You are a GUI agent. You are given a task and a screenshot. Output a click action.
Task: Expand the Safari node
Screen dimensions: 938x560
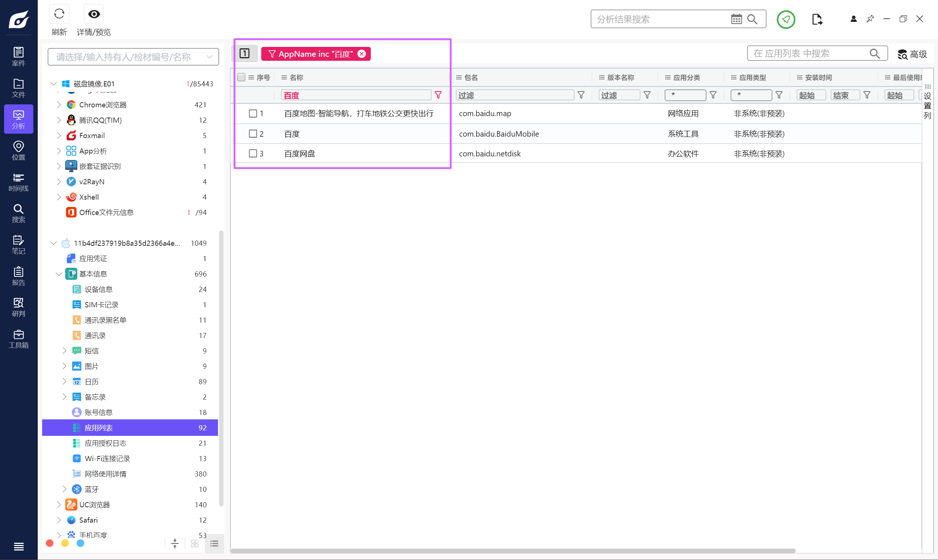(59, 520)
